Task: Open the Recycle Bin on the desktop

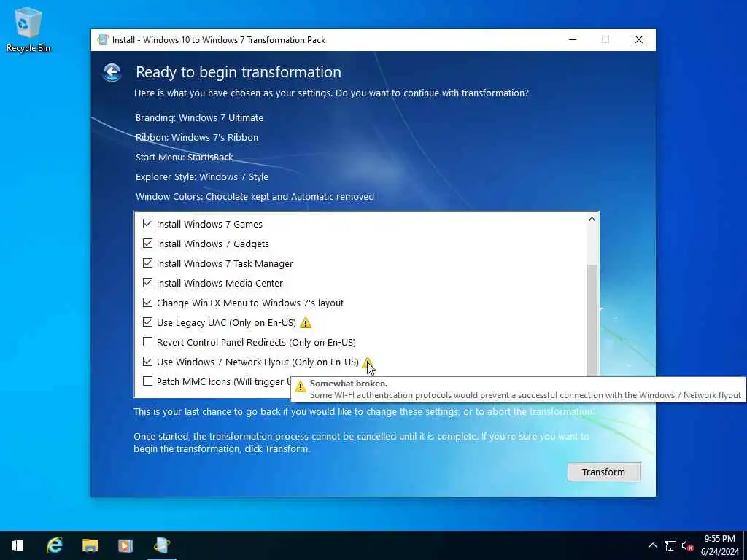Action: point(28,29)
